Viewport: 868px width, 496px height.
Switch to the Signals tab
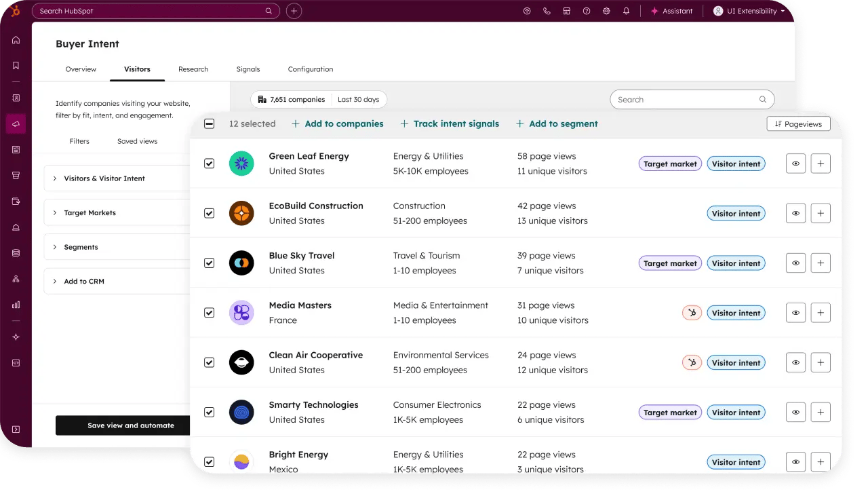click(248, 69)
